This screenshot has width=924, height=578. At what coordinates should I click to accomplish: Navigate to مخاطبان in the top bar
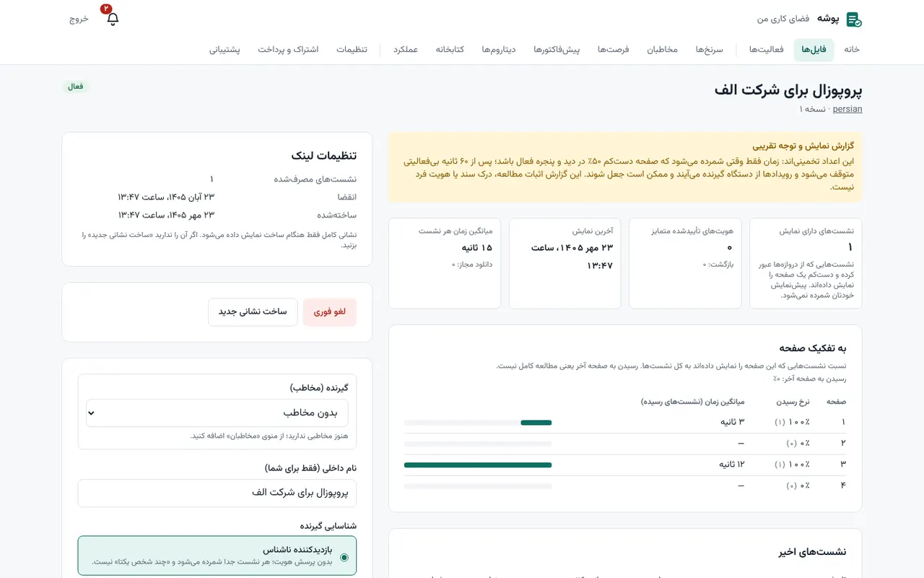click(x=662, y=50)
